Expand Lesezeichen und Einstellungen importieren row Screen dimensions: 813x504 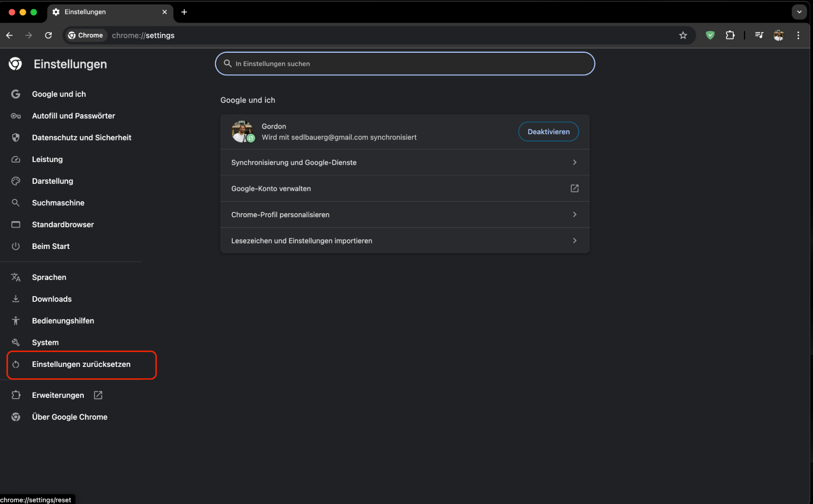[404, 240]
